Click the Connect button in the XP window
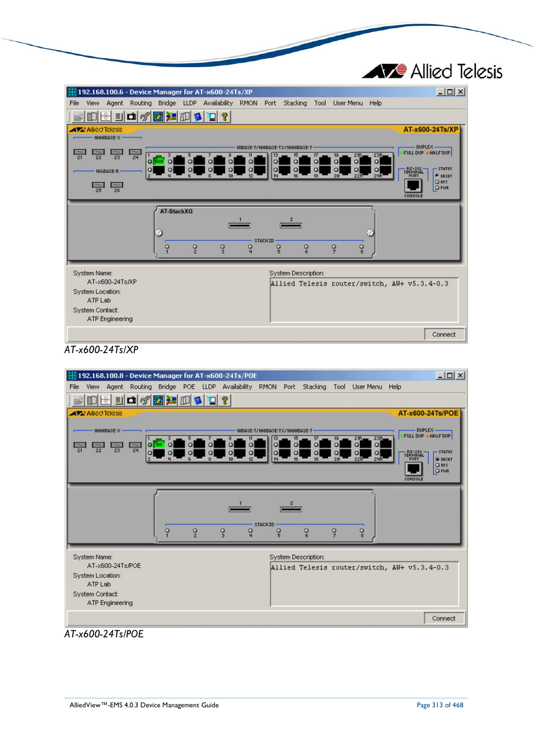The height and width of the screenshot is (756, 534). click(444, 334)
